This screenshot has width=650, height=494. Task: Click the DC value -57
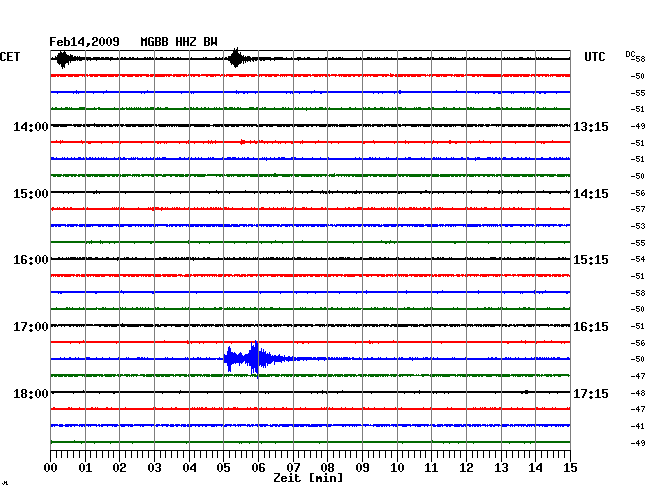click(x=638, y=209)
